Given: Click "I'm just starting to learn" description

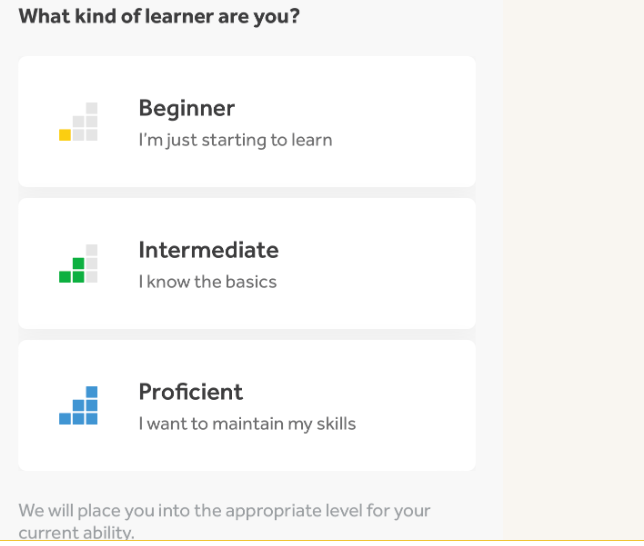Looking at the screenshot, I should point(235,140).
